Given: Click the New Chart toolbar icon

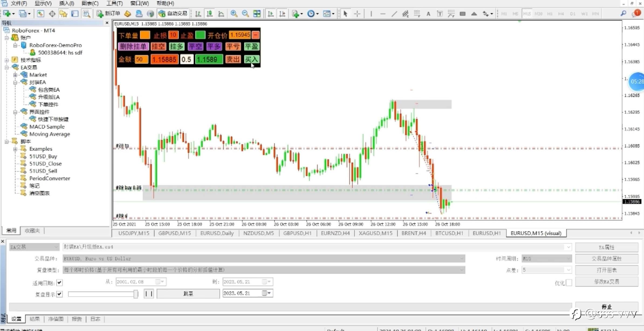Looking at the screenshot, I should tap(7, 13).
